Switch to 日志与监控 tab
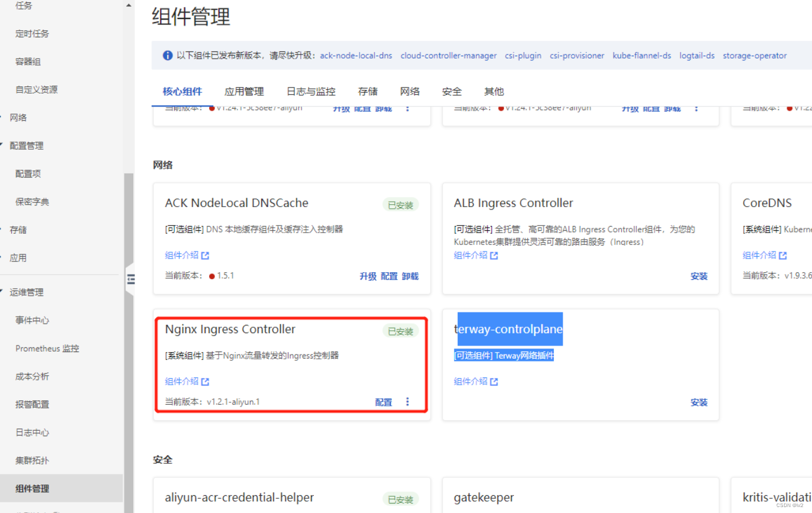Image resolution: width=812 pixels, height=513 pixels. [311, 92]
